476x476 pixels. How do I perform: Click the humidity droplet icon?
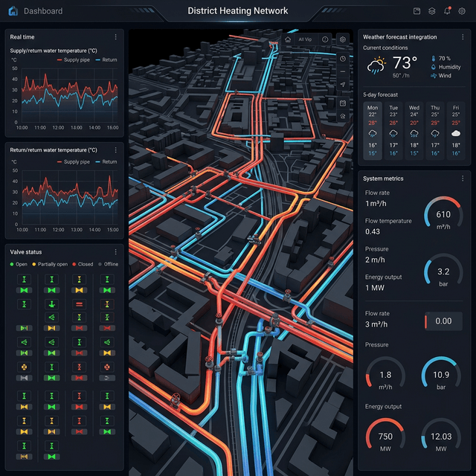(x=434, y=67)
